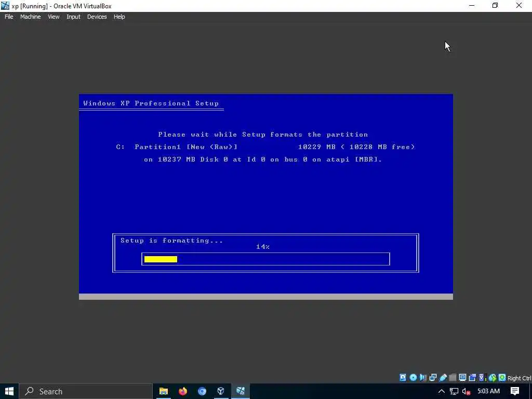Open the File menu

pos(9,17)
